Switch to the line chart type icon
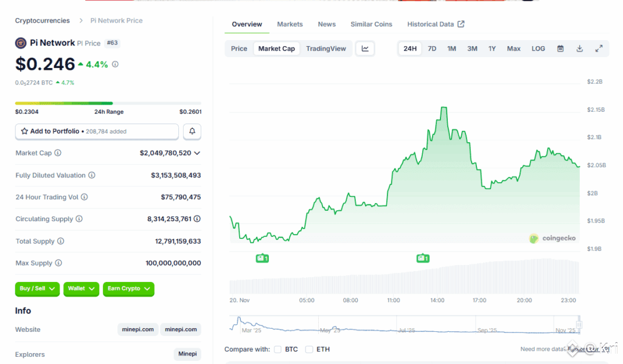 coord(365,49)
